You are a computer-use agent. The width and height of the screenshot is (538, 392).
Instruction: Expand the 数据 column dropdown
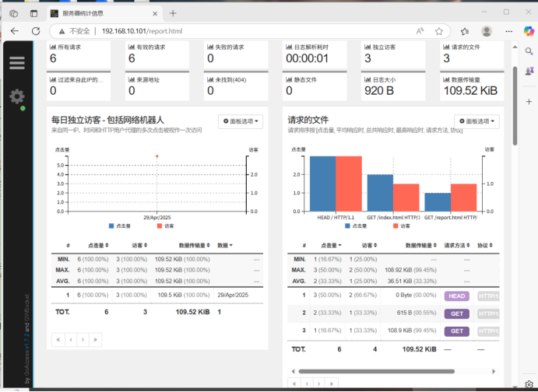pos(225,245)
